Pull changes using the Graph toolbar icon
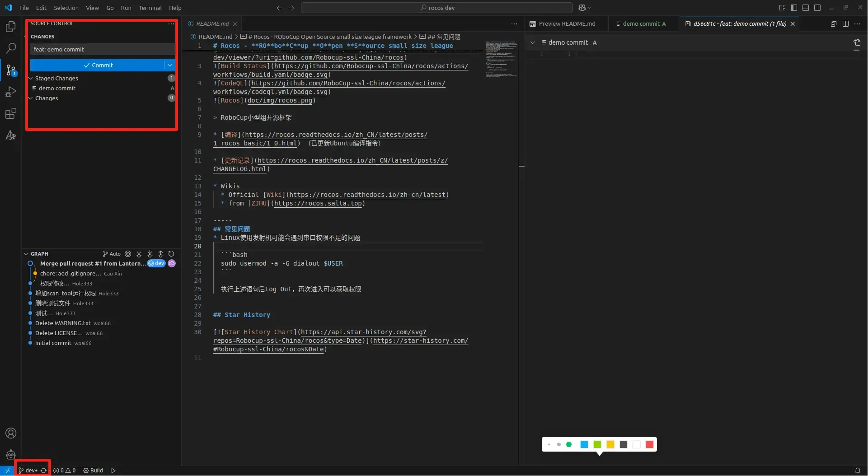The height and width of the screenshot is (476, 868). click(x=150, y=254)
